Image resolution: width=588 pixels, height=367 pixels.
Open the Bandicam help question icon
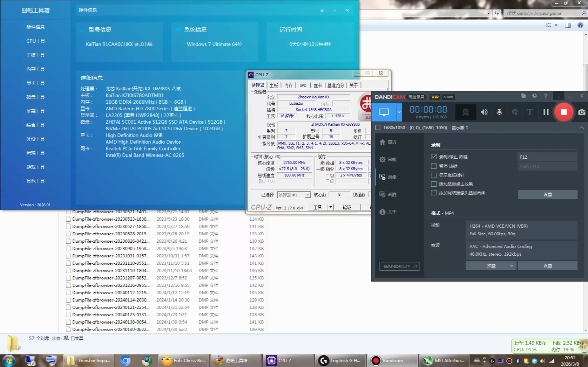546,96
